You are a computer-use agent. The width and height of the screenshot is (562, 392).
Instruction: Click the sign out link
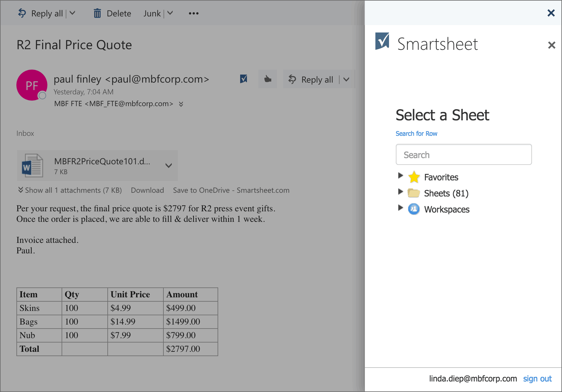(x=537, y=379)
